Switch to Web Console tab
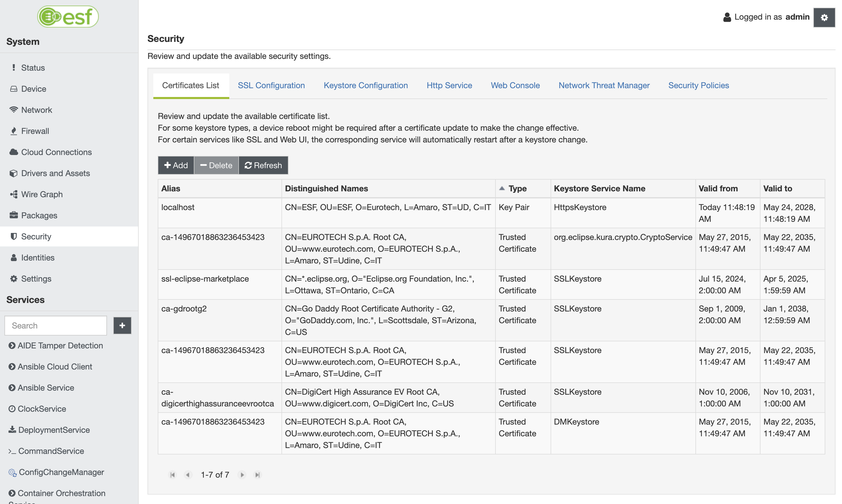Image resolution: width=842 pixels, height=504 pixels. coord(515,85)
